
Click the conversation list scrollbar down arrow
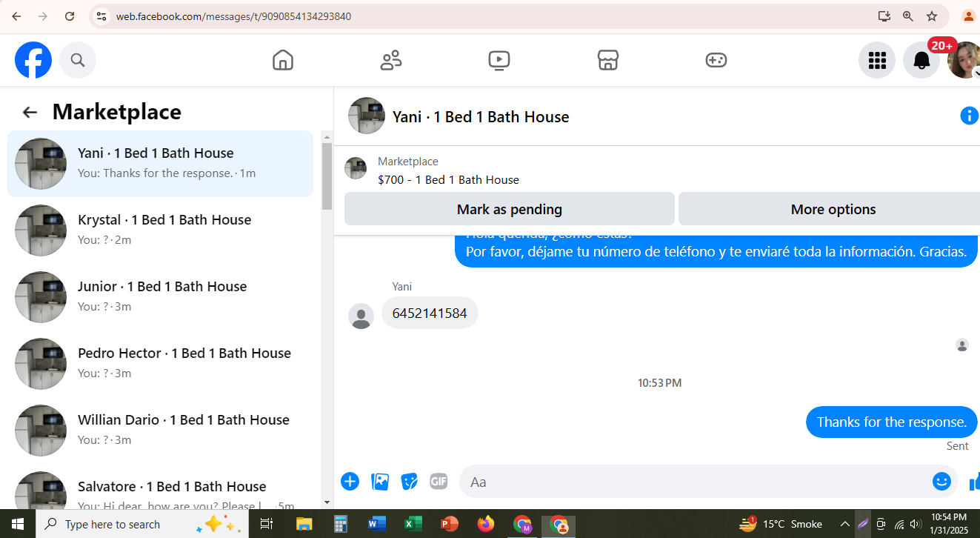(x=327, y=502)
